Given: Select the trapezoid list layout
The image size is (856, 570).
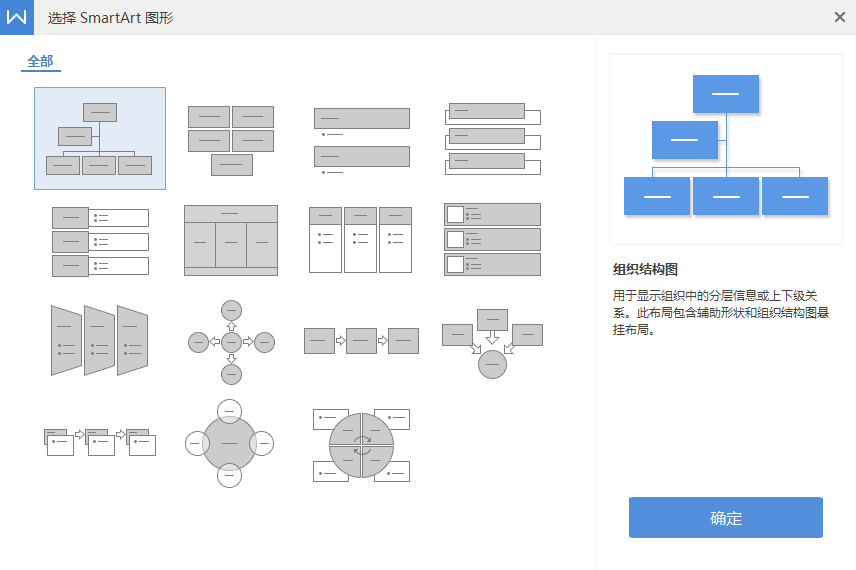Looking at the screenshot, I should [x=99, y=341].
